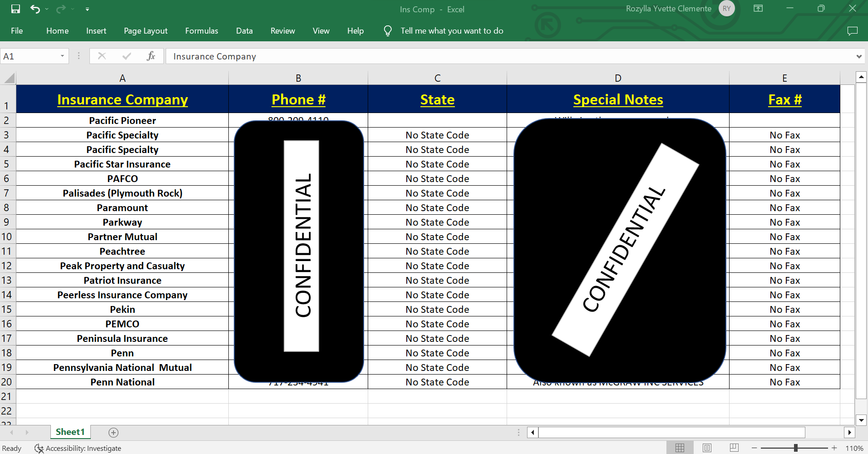Select the PEMCO cell
The image size is (868, 454).
coord(123,324)
